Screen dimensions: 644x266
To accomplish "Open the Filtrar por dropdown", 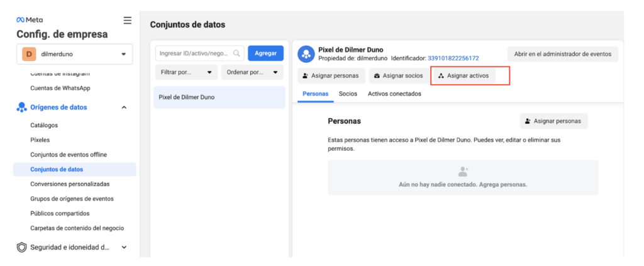I will coord(186,72).
